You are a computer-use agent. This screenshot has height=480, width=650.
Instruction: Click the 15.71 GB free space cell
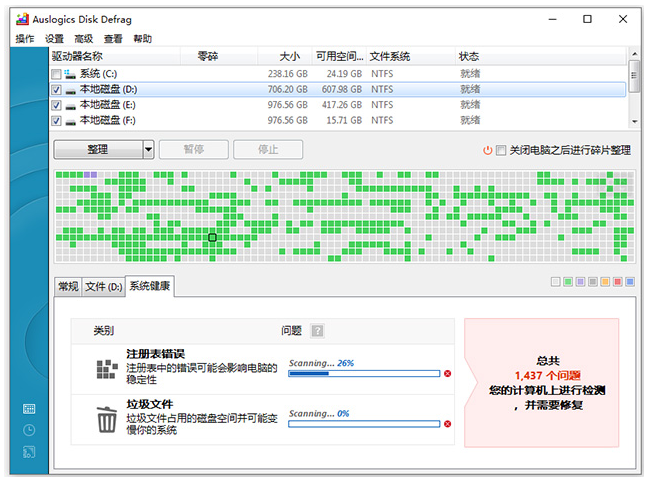coord(344,121)
